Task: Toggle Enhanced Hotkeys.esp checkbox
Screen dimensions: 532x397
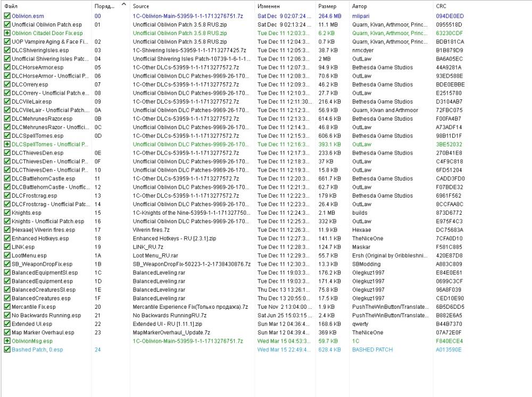Action: click(7, 238)
